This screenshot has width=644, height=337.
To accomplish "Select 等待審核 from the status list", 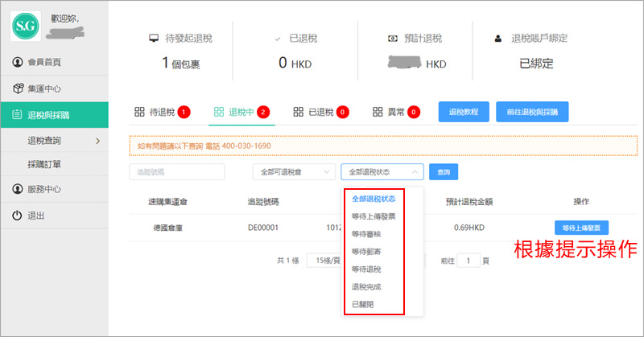I will coord(368,234).
